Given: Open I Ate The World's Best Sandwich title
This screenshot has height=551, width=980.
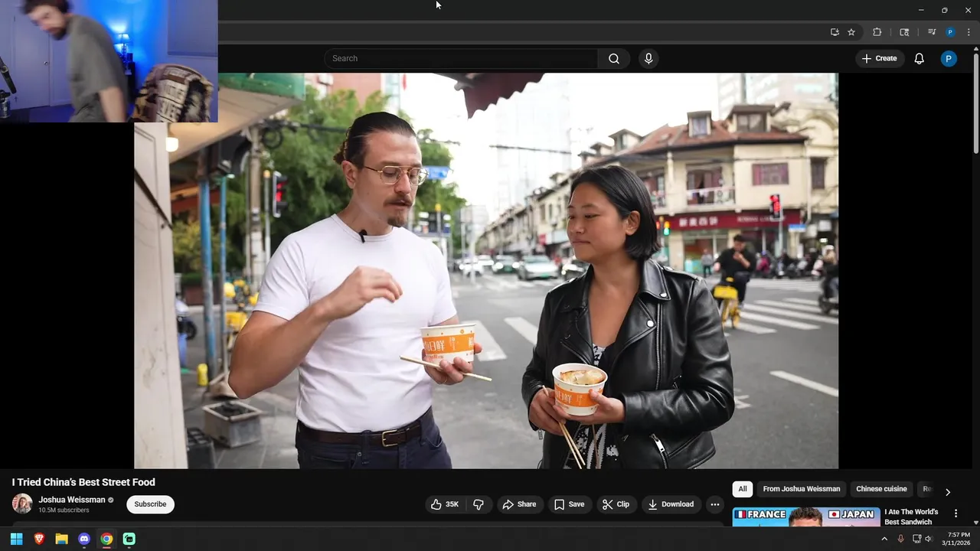Looking at the screenshot, I should [x=911, y=517].
